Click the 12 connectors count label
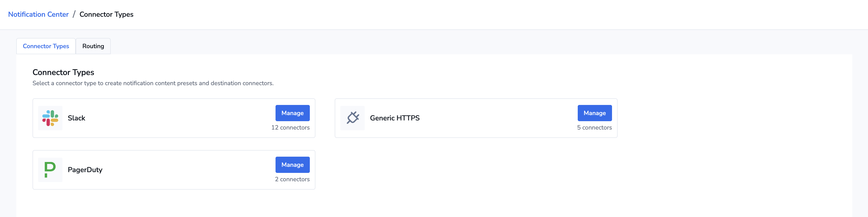 [x=291, y=128]
